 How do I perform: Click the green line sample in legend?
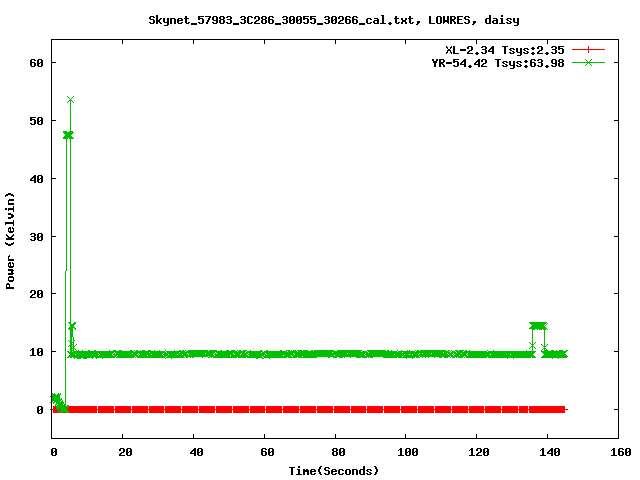588,62
